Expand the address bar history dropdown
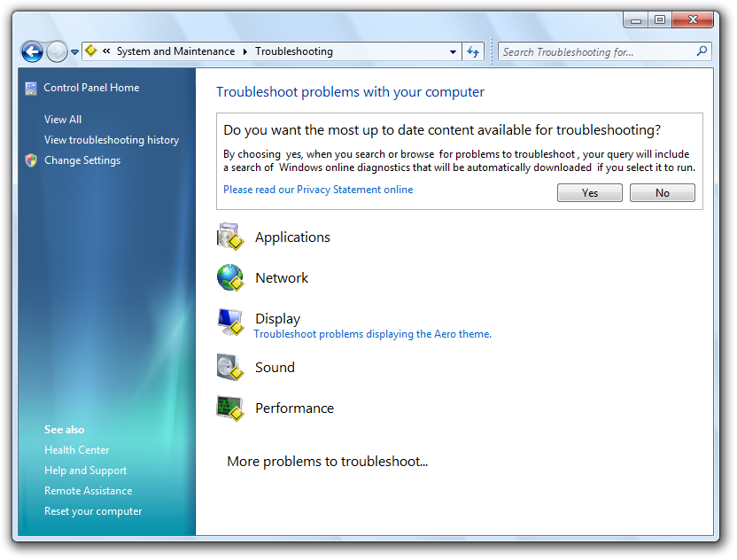This screenshot has height=560, width=737. point(453,51)
